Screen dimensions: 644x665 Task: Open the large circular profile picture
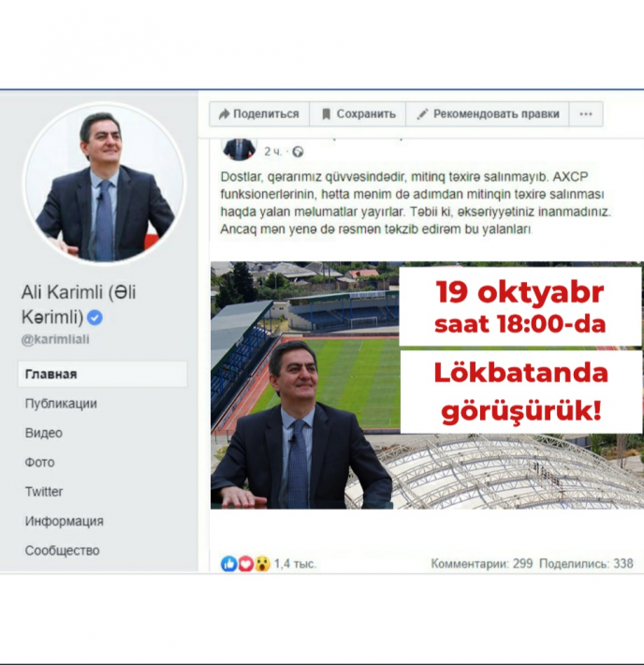point(104,184)
